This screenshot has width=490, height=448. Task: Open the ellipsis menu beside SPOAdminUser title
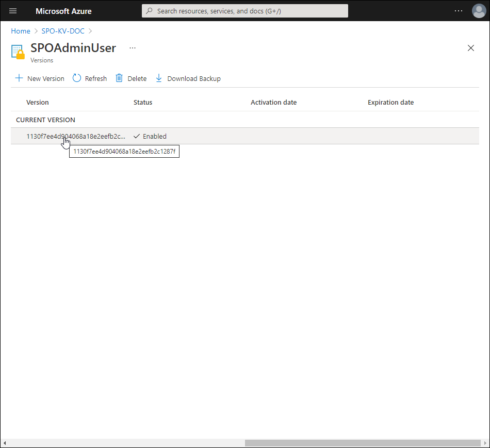click(133, 48)
